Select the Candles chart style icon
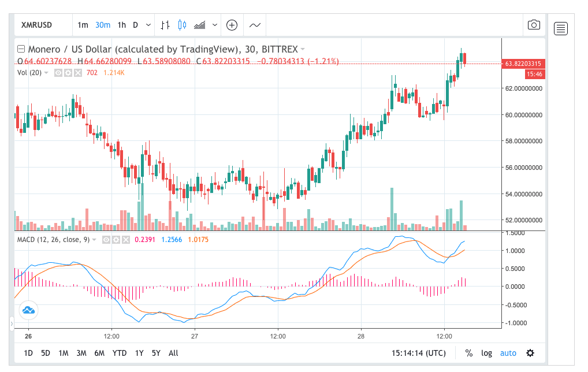The height and width of the screenshot is (372, 588). pyautogui.click(x=183, y=25)
